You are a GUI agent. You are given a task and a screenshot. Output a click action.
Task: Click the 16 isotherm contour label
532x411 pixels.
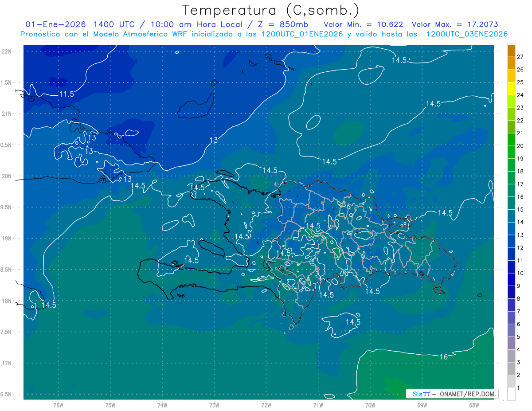443,357
